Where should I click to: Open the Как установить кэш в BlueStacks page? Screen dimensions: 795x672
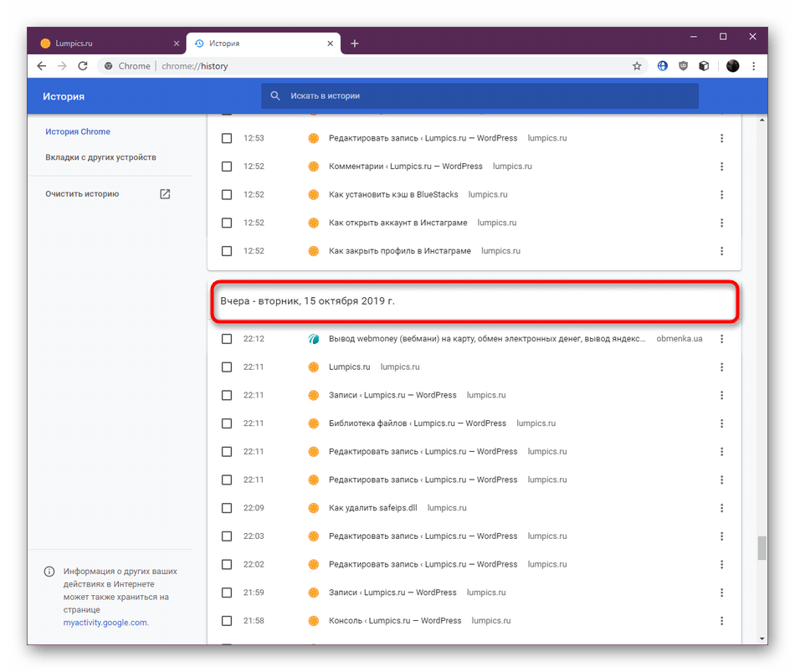coord(393,195)
